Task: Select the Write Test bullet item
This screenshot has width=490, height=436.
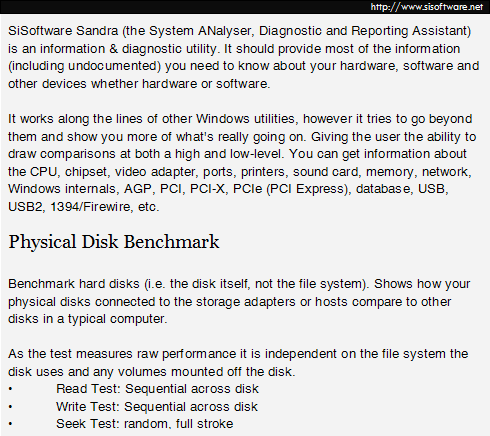Action: point(157,407)
